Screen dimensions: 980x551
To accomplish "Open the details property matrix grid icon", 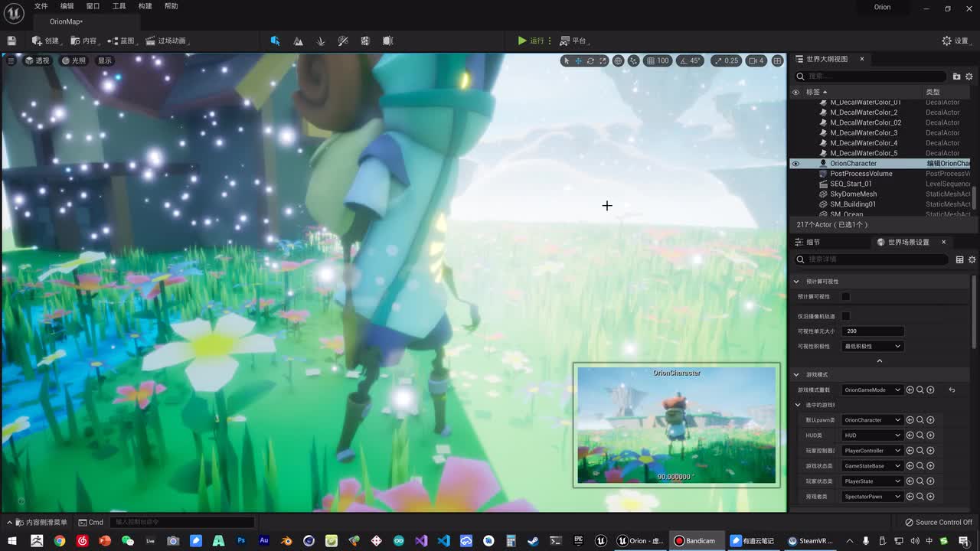I will 959,259.
